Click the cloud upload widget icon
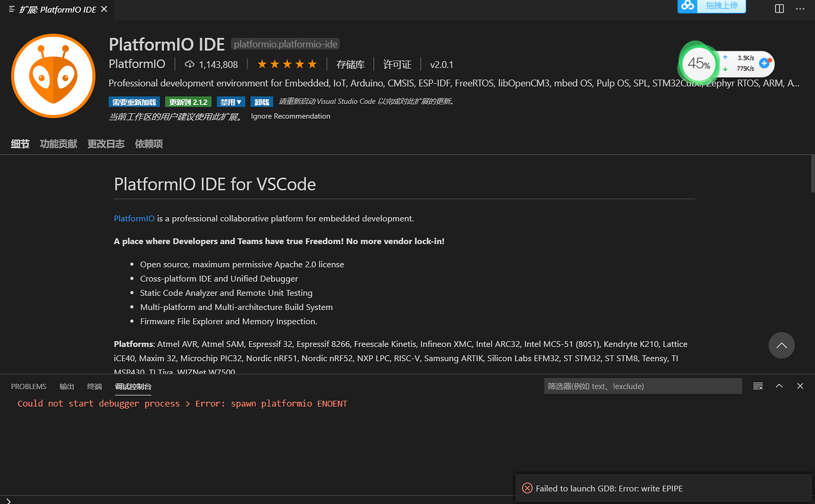815x504 pixels. pyautogui.click(x=687, y=5)
